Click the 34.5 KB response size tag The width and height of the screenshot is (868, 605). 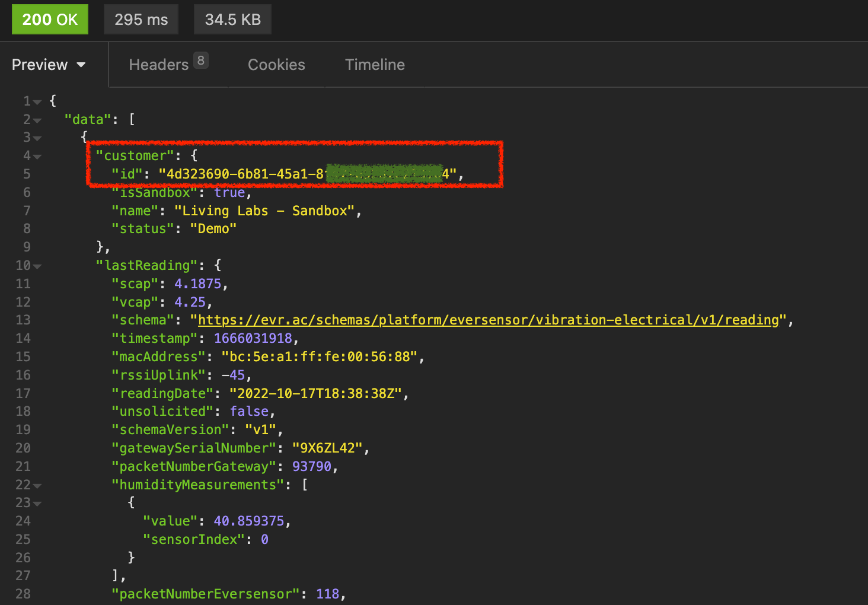point(232,20)
